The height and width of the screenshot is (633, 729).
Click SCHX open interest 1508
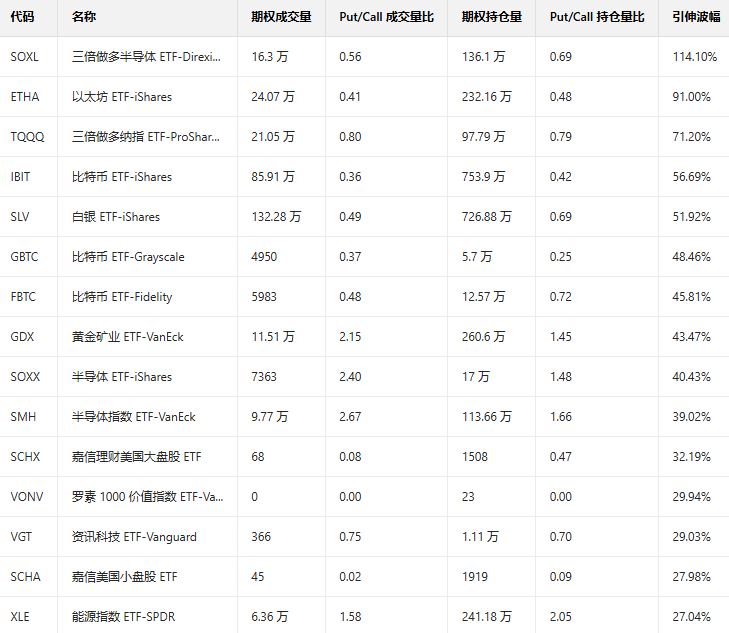(x=475, y=456)
